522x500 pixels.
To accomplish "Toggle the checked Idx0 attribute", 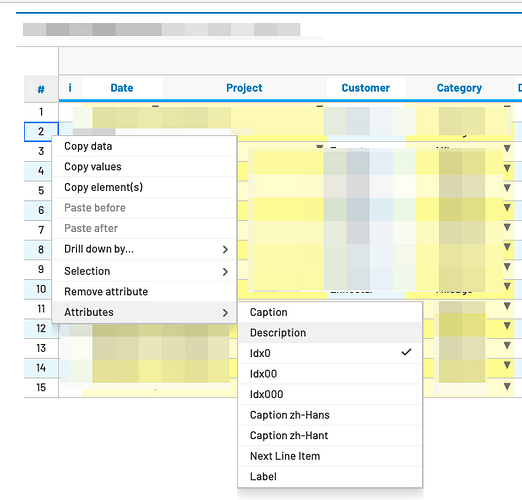I will click(x=330, y=353).
